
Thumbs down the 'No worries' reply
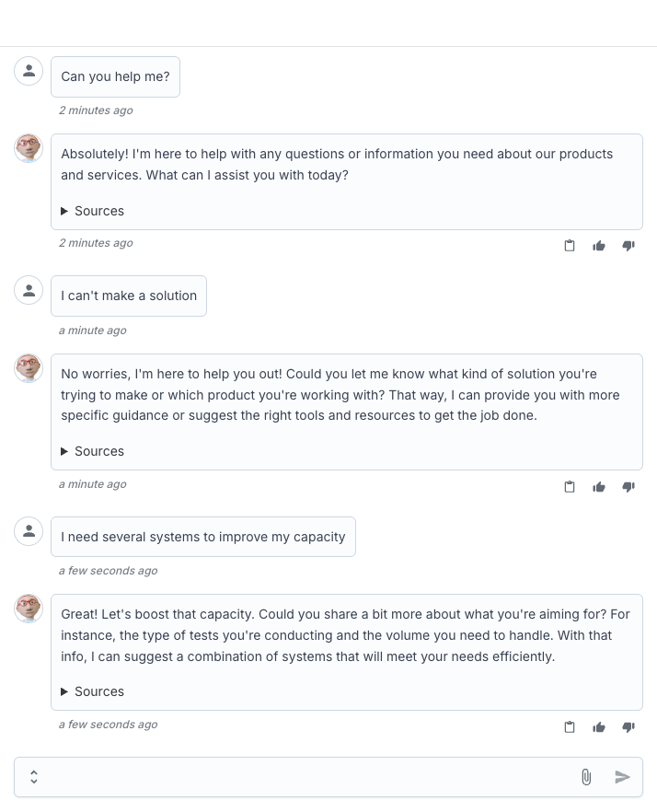pos(628,487)
